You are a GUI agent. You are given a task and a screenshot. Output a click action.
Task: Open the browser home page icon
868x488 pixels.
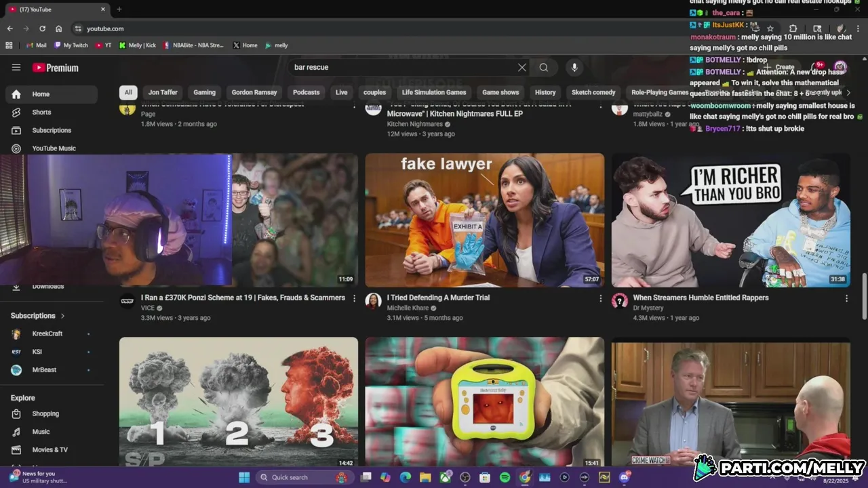point(59,28)
